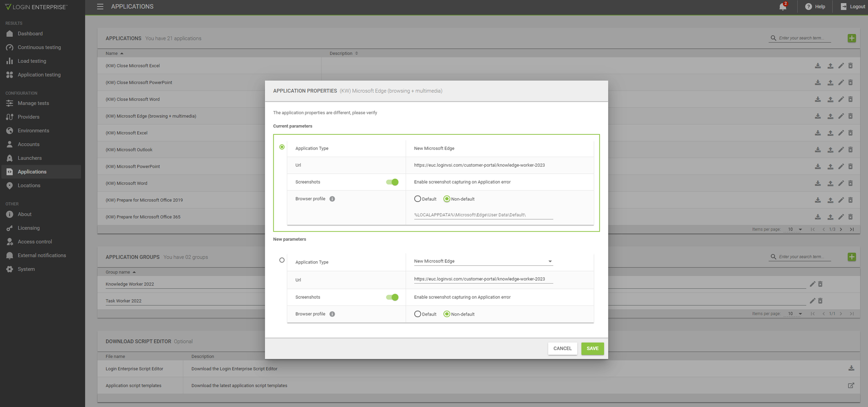868x407 pixels.
Task: Toggle Screenshots switch in current parameters
Action: point(392,182)
